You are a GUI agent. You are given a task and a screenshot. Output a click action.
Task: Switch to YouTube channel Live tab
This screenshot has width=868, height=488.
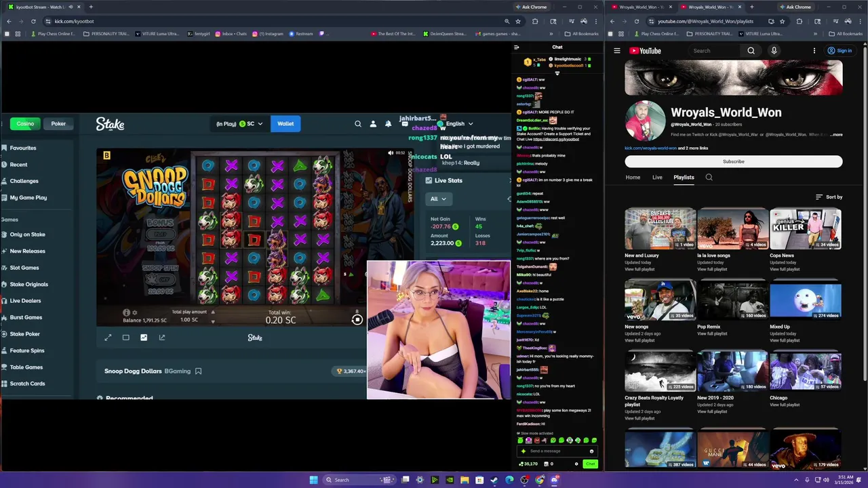coord(657,178)
